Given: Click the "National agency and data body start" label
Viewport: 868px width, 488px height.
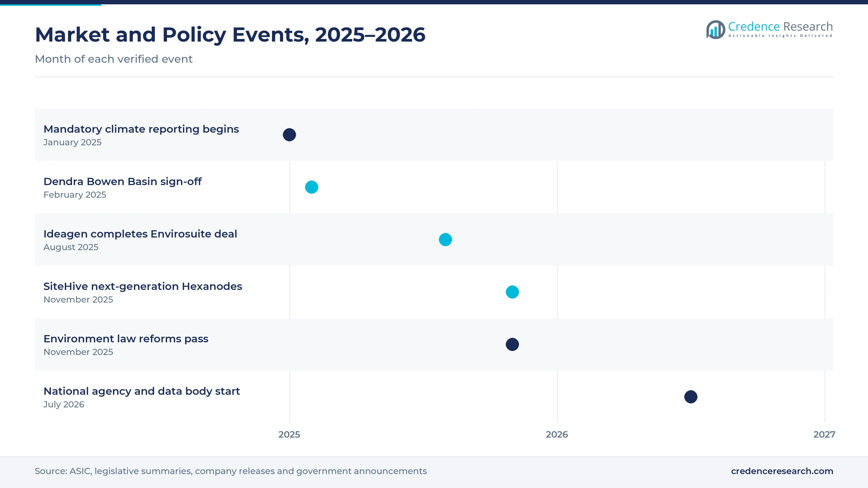Looking at the screenshot, I should pos(142,391).
